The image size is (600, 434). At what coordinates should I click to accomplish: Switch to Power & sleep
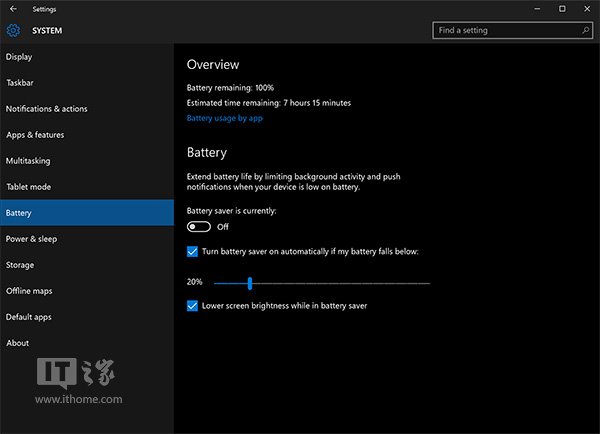[32, 239]
